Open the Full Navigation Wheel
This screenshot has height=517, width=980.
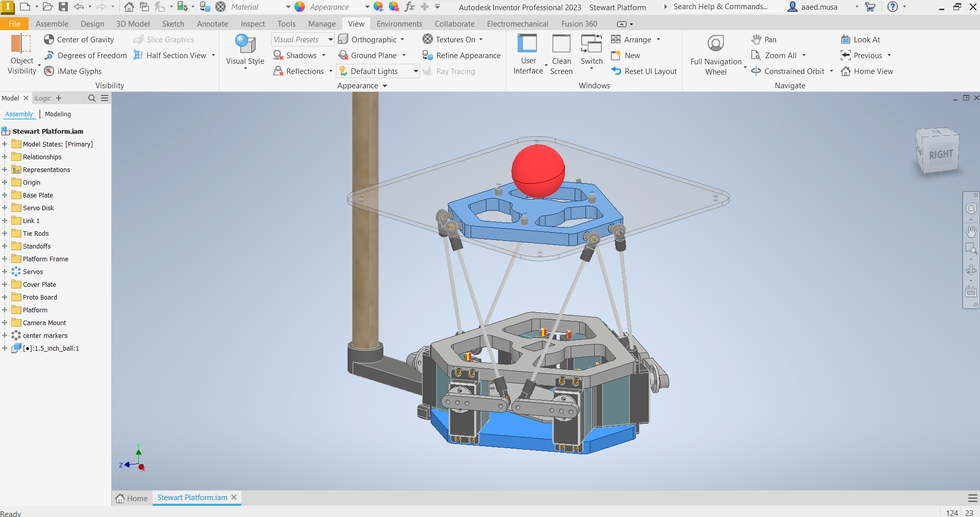click(x=716, y=54)
